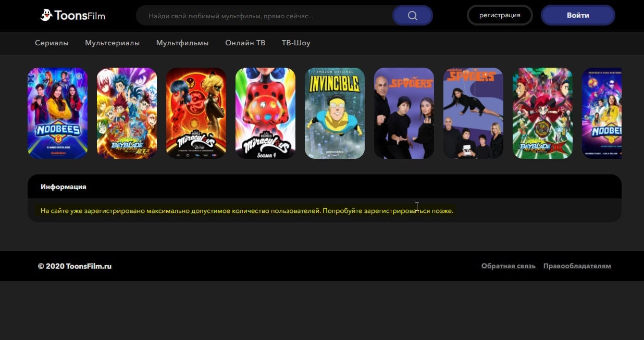The image size is (644, 340).
Task: Select the ТВ-Шоу menu item
Action: point(296,43)
